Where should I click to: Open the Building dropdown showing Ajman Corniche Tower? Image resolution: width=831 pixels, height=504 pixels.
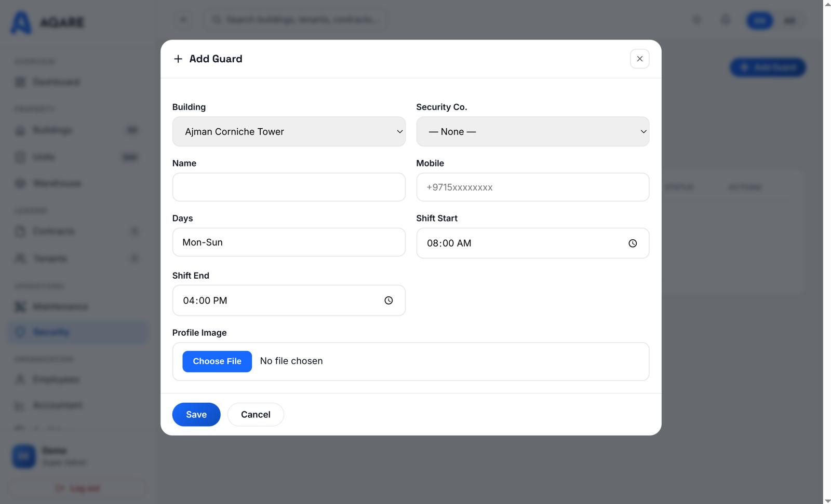click(289, 132)
